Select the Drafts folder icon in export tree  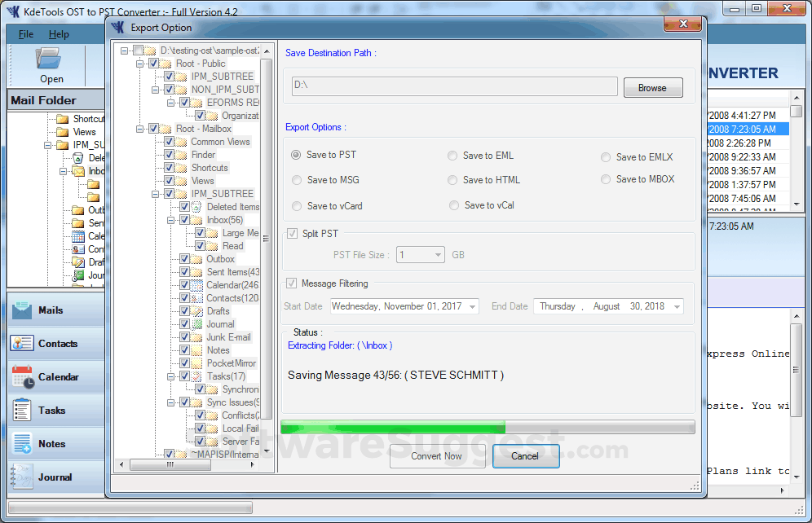coord(196,311)
